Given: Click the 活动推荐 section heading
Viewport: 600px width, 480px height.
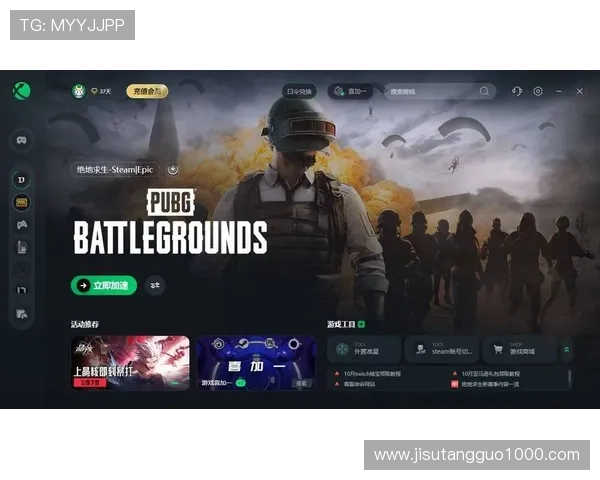Looking at the screenshot, I should pyautogui.click(x=85, y=324).
